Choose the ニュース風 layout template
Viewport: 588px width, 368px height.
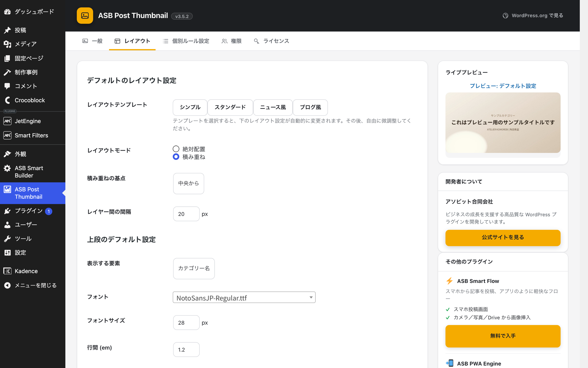[x=273, y=107]
